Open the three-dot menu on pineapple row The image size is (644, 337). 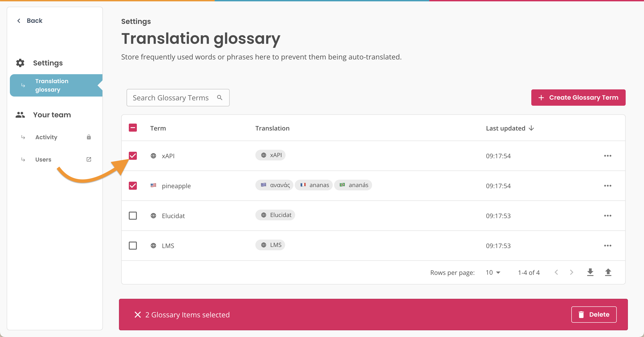click(x=608, y=186)
